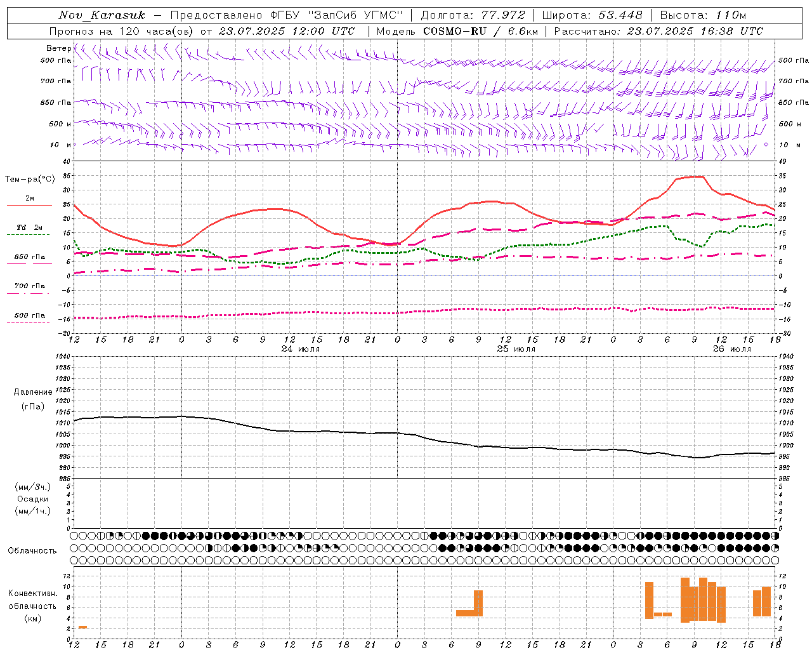Click the (мм/3ч.) precipitation unit label
The height and width of the screenshot is (650, 812).
tap(33, 487)
